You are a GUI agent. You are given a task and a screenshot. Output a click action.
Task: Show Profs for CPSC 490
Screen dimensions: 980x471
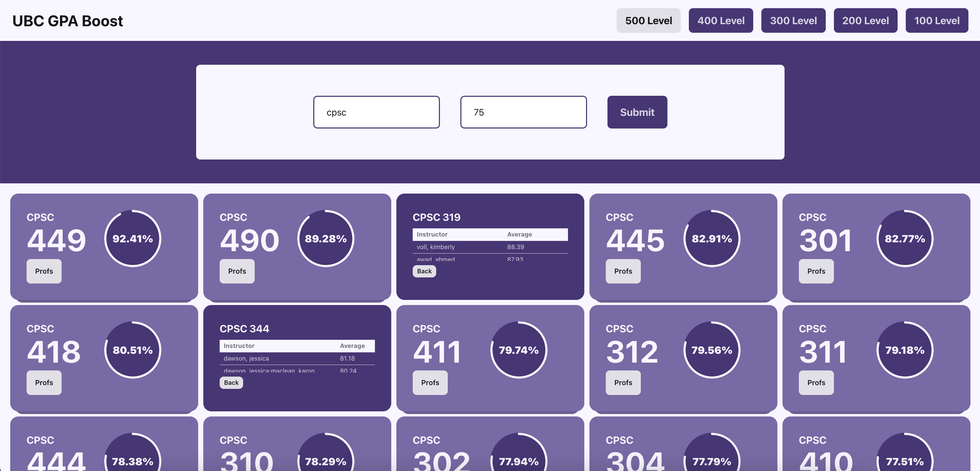pos(237,271)
